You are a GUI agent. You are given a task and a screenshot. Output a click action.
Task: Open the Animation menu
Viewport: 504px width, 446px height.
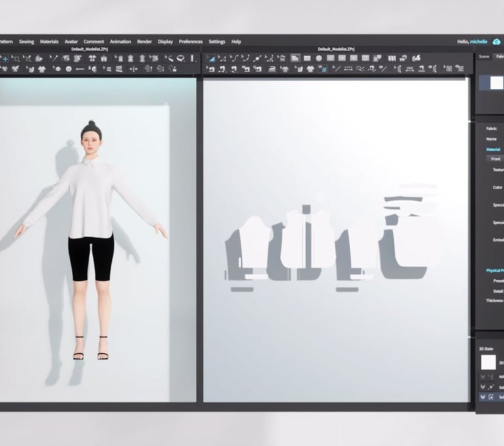(120, 42)
